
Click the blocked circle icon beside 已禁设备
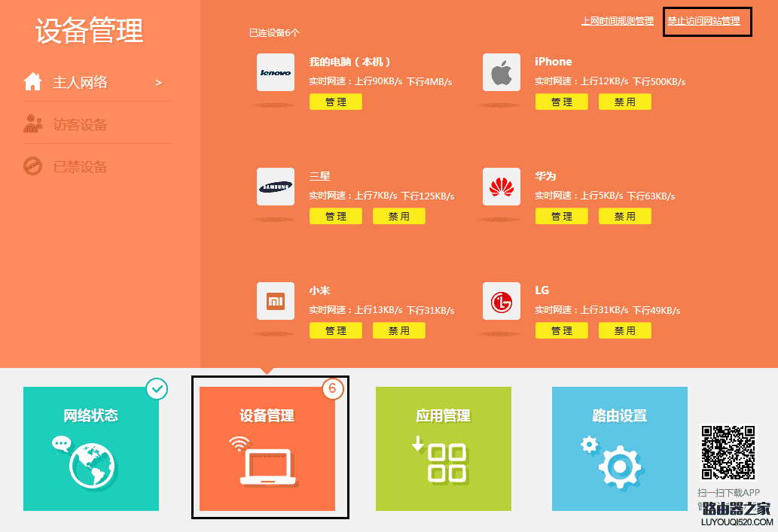(32, 166)
